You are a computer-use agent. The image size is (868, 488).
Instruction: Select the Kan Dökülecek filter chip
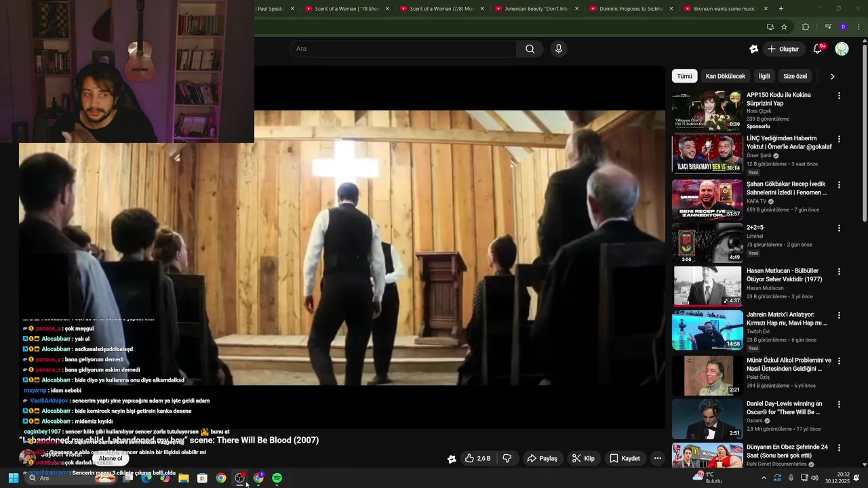tap(725, 77)
